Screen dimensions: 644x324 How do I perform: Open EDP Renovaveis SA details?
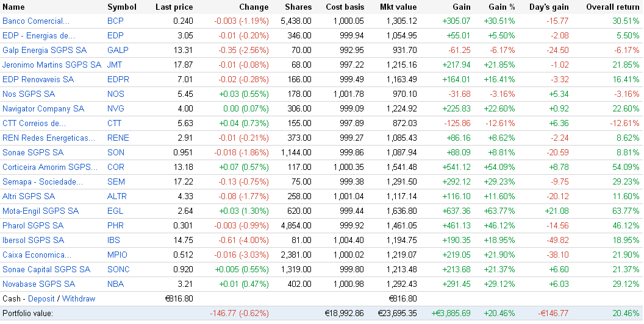38,79
